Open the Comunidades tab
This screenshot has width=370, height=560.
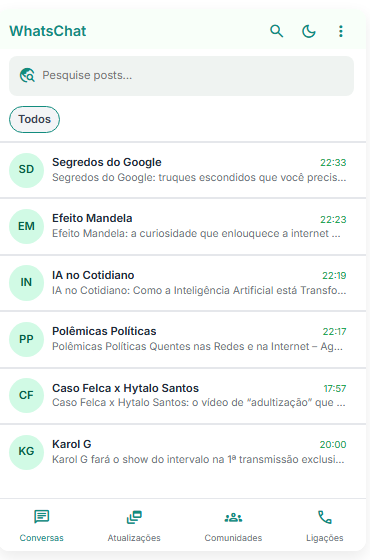click(233, 526)
